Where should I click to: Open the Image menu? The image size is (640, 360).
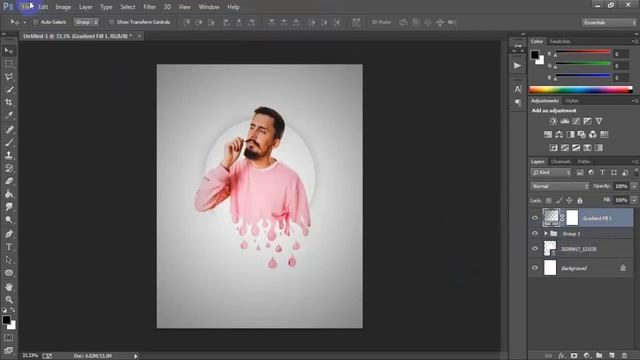coord(63,7)
